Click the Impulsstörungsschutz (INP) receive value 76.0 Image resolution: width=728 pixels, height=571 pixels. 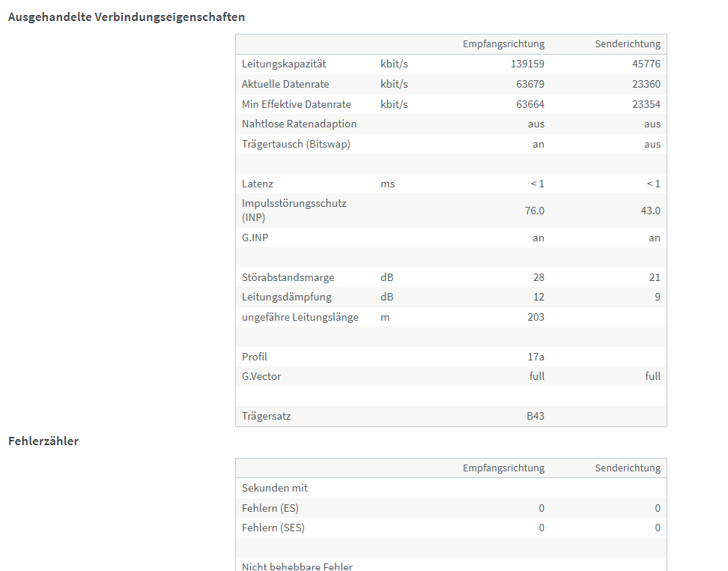535,211
